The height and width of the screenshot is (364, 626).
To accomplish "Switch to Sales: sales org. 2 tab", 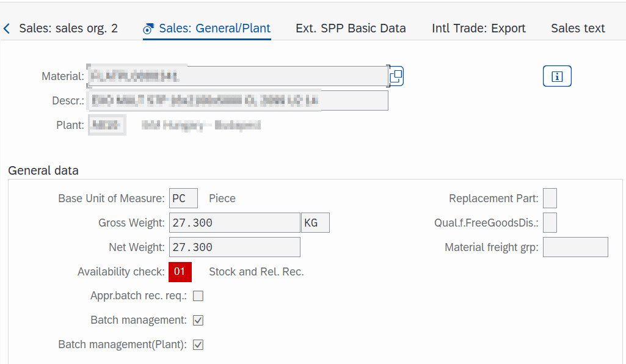I will (x=68, y=28).
